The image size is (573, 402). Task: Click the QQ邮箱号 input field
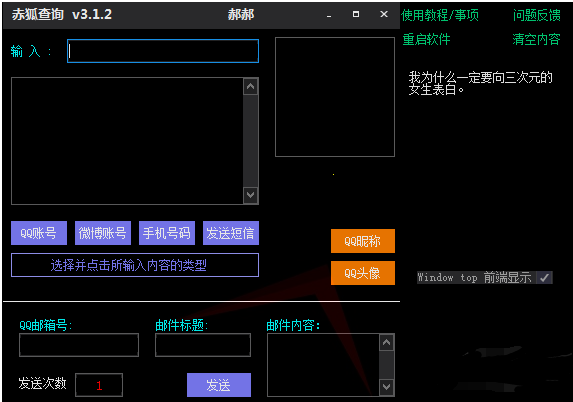79,345
